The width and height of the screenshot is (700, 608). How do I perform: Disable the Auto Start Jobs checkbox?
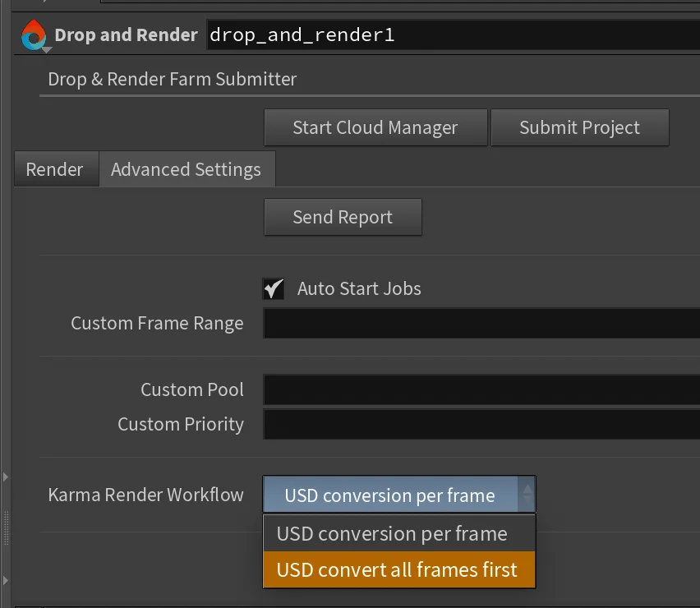274,288
